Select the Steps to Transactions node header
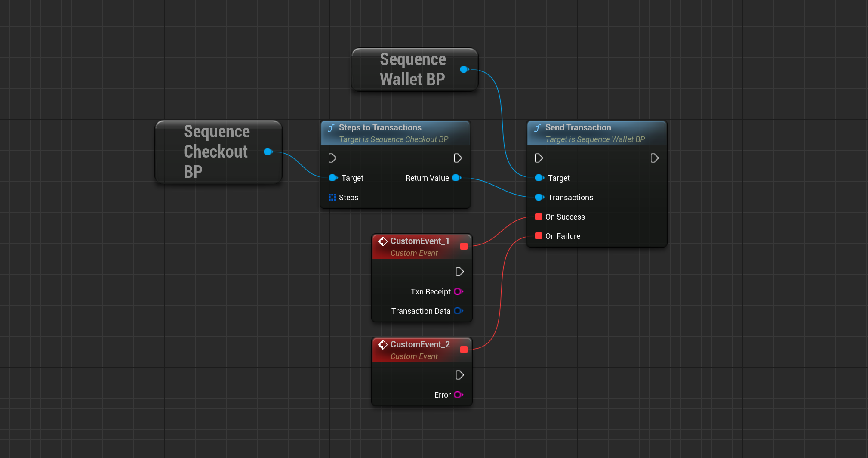Viewport: 868px width, 458px height. click(x=395, y=133)
